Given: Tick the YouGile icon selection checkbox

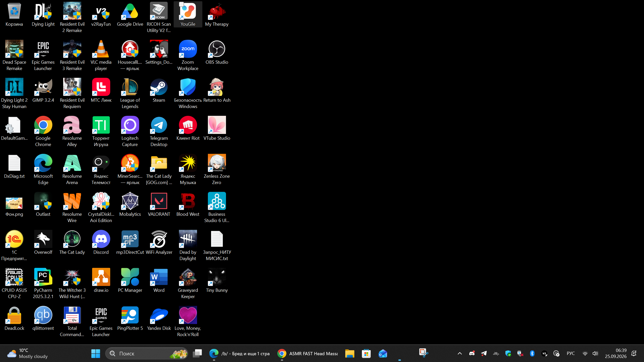Looking at the screenshot, I should (181, 4).
